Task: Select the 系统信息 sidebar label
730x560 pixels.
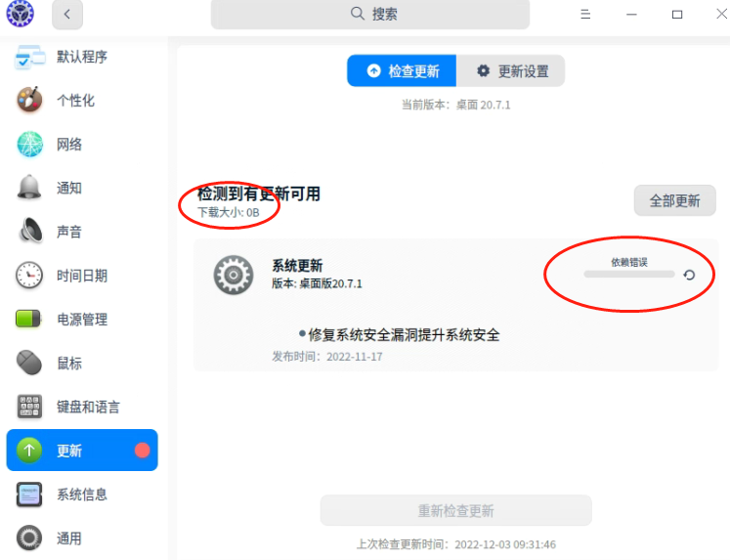Action: point(82,495)
